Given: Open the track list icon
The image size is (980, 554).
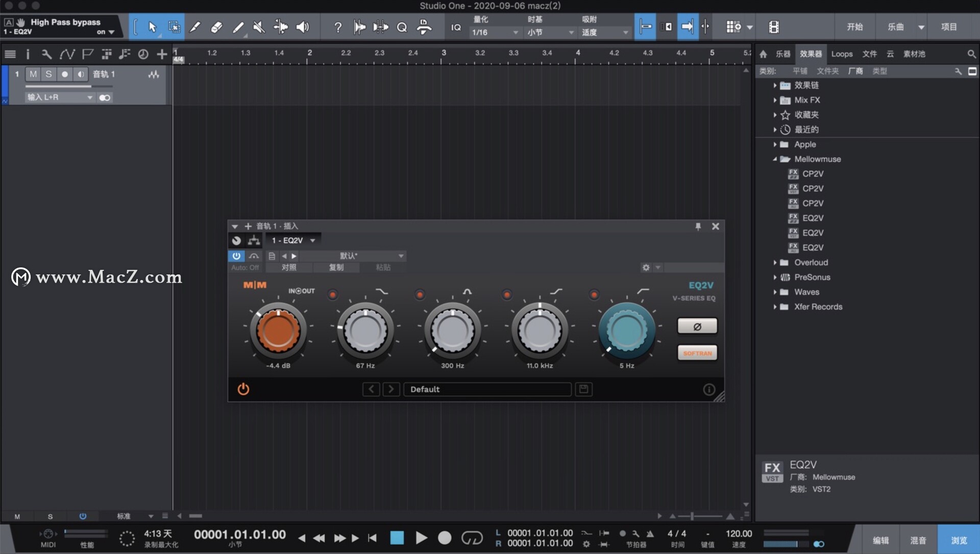Looking at the screenshot, I should pyautogui.click(x=10, y=54).
